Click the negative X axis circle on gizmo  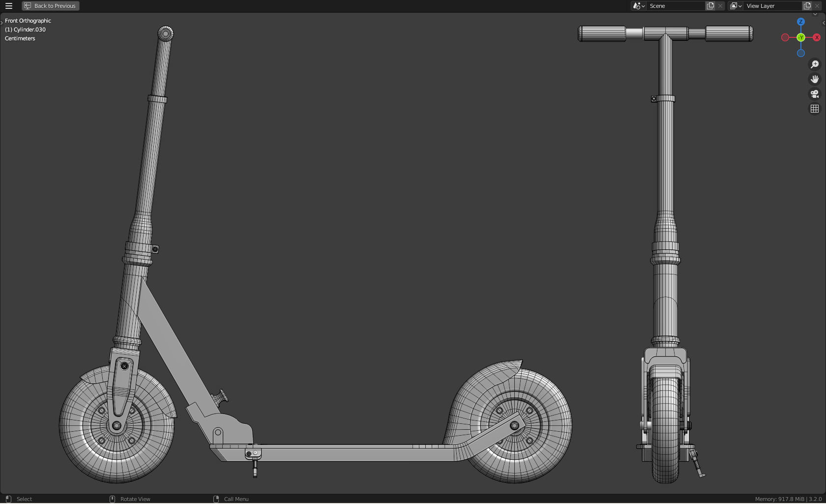[785, 37]
